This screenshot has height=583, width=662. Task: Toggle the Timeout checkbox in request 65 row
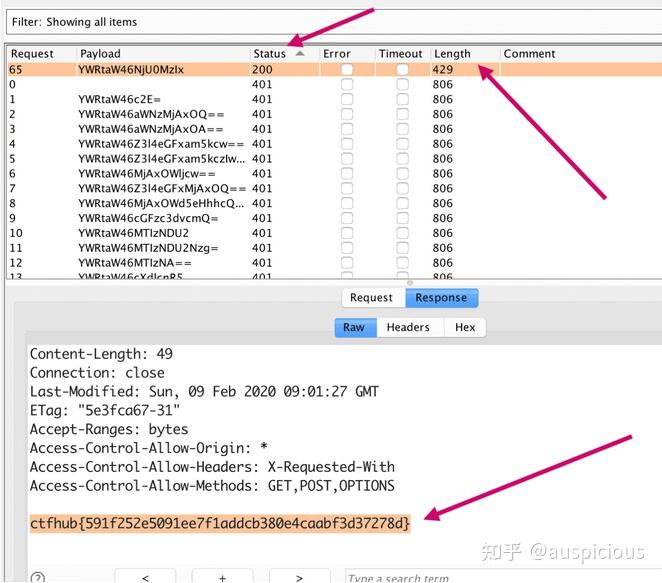pyautogui.click(x=402, y=69)
